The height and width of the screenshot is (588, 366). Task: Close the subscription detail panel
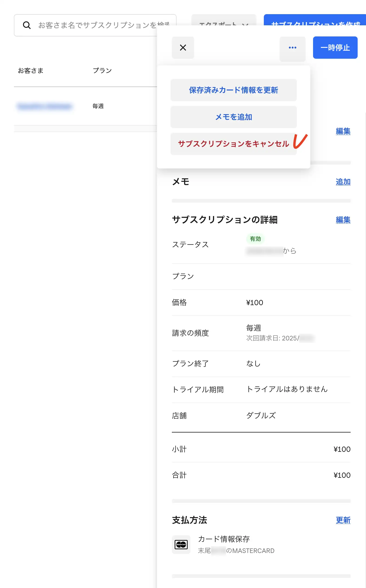[183, 47]
